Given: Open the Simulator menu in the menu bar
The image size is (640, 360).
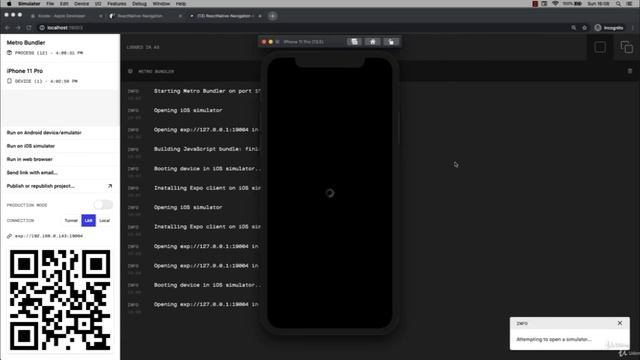Looking at the screenshot, I should (29, 4).
